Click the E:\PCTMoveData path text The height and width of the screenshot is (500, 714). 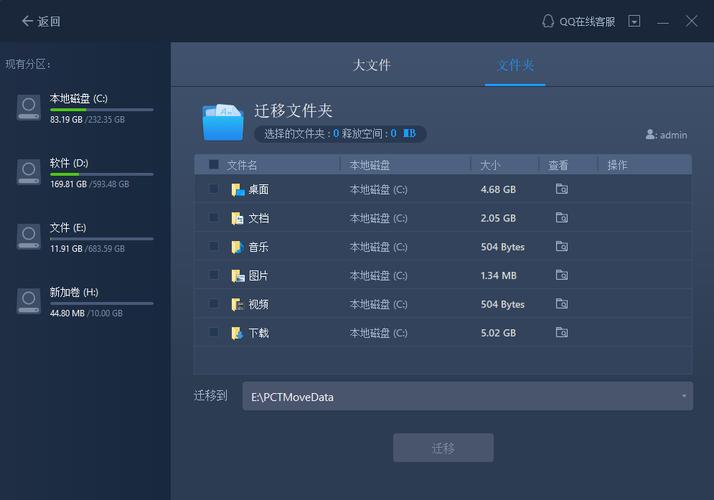(x=292, y=397)
